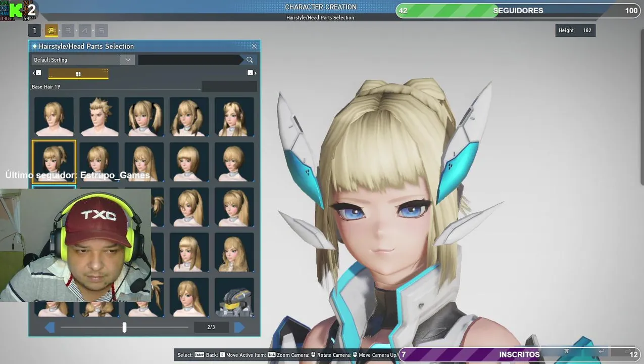This screenshot has width=644, height=364.
Task: Click the Base Hair 19 label
Action: tap(46, 87)
